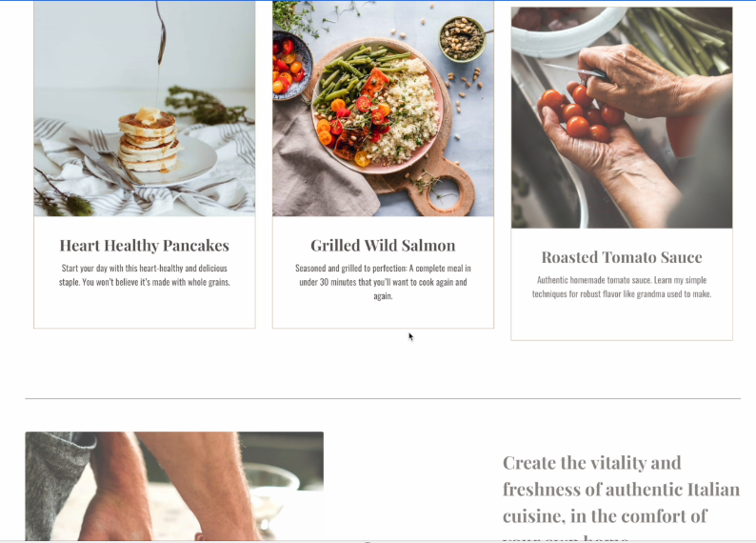The height and width of the screenshot is (543, 756).
Task: Open the cherry tomatoes in hands photo
Action: pyautogui.click(x=622, y=117)
